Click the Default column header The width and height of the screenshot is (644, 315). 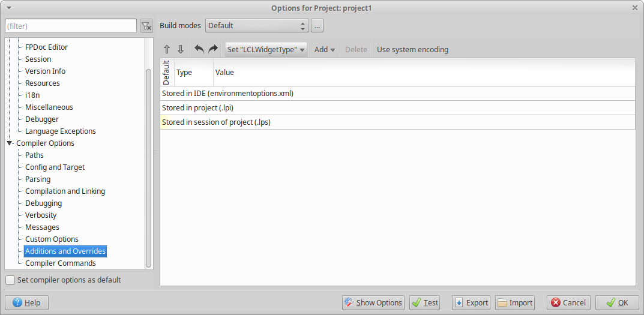[x=167, y=72]
